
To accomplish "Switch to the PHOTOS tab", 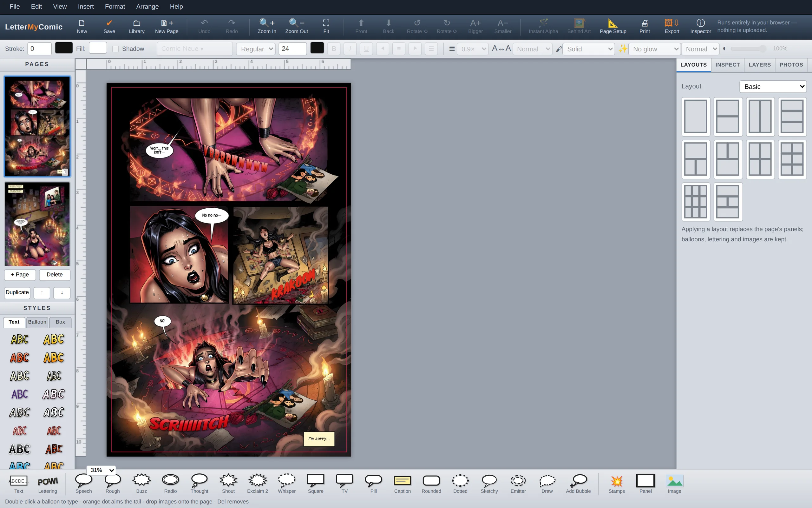I will click(x=791, y=65).
